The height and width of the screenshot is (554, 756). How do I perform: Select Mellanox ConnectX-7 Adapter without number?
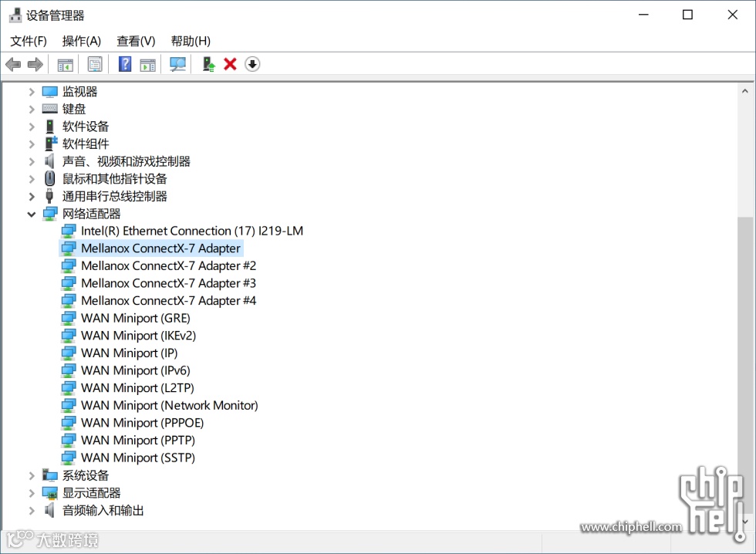click(160, 248)
